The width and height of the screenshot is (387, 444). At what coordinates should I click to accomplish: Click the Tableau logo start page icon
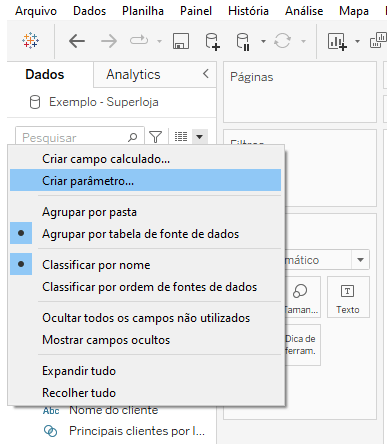(30, 41)
